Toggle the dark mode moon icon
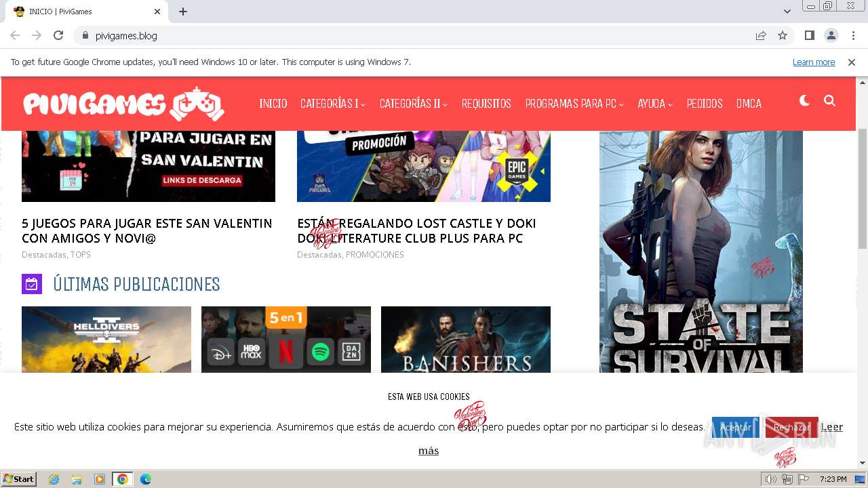The height and width of the screenshot is (488, 868). point(804,101)
